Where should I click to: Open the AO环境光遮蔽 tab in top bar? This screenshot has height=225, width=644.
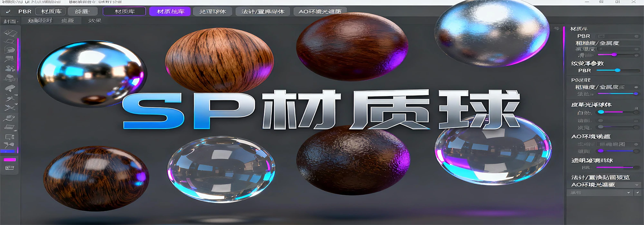click(x=320, y=12)
